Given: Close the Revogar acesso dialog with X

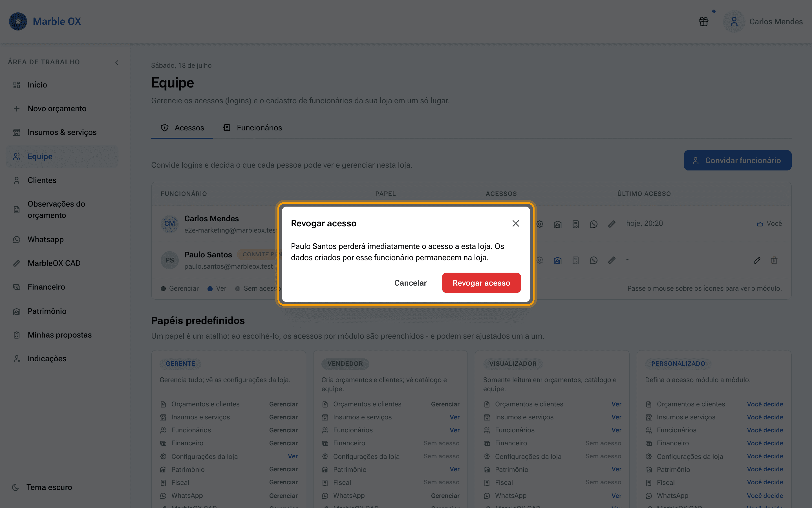Looking at the screenshot, I should [516, 224].
